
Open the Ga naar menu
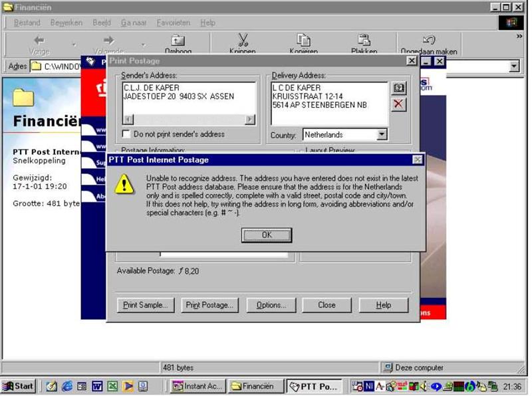tap(134, 23)
